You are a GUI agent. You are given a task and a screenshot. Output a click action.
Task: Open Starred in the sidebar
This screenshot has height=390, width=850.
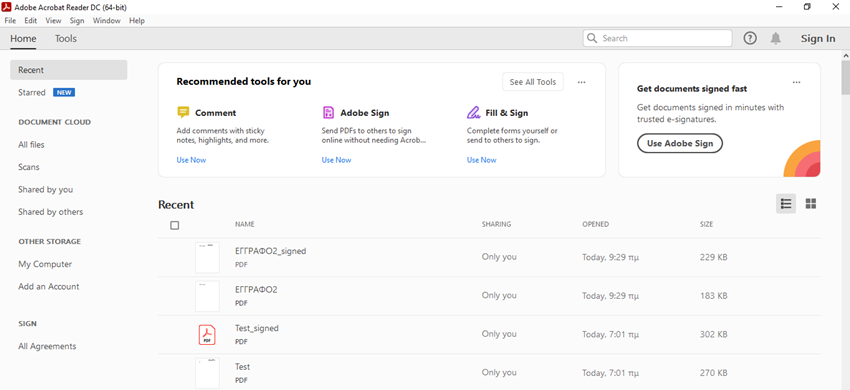pos(32,92)
